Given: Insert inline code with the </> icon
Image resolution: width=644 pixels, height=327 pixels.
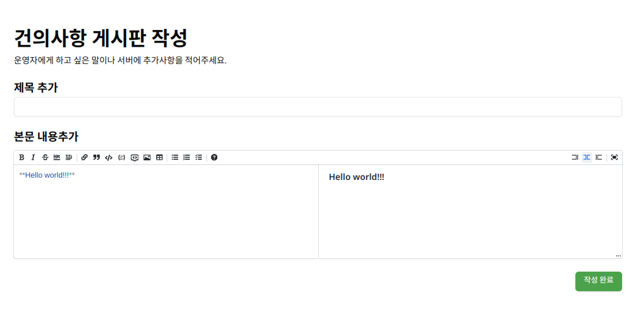Looking at the screenshot, I should (x=108, y=157).
